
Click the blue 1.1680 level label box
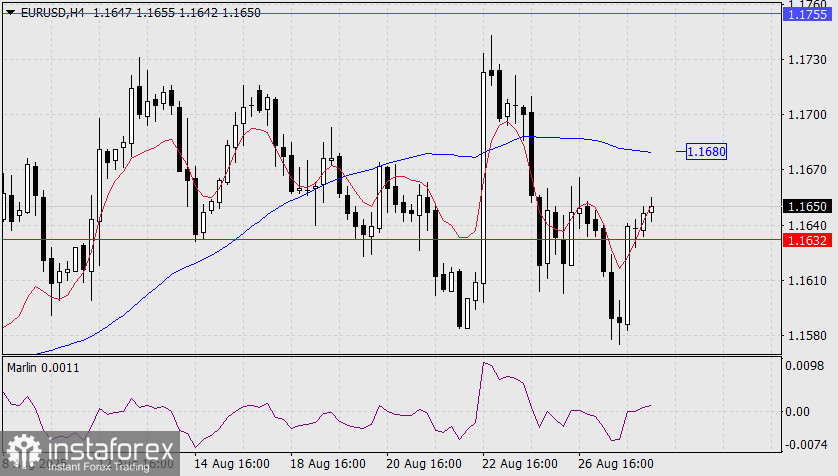[706, 152]
